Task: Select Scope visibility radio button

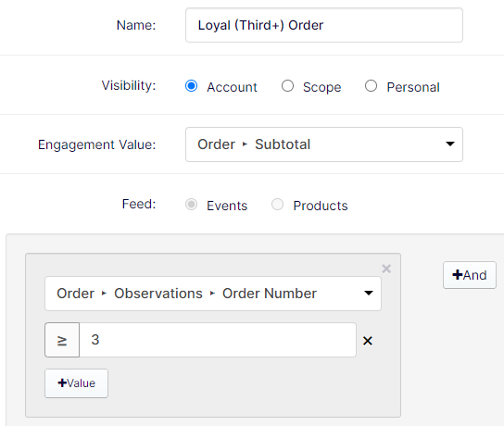Action: [x=287, y=86]
